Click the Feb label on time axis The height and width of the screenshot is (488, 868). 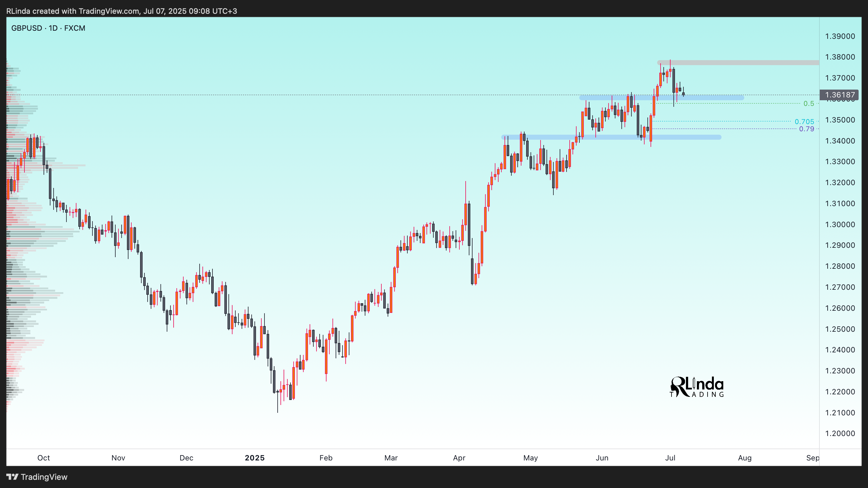[326, 458]
